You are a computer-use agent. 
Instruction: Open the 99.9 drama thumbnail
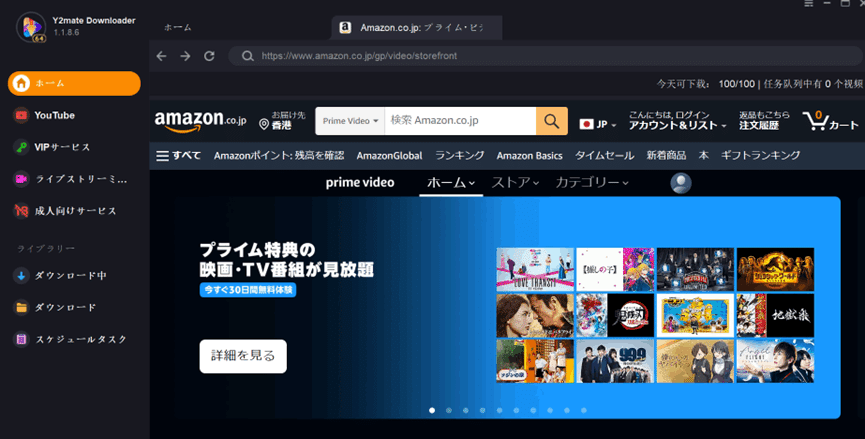coord(615,361)
